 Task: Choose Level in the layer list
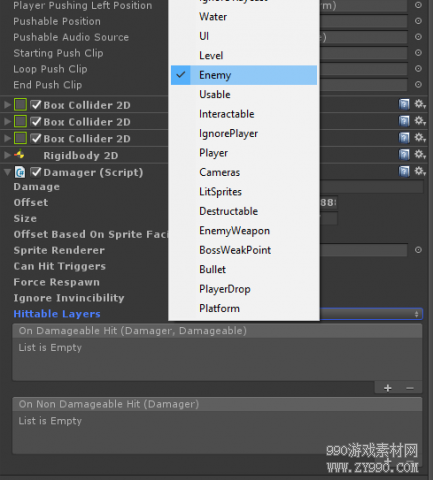pos(244,55)
